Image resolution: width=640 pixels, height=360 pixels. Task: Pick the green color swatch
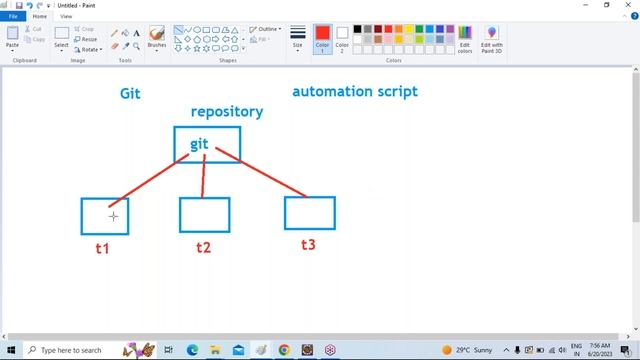point(419,29)
